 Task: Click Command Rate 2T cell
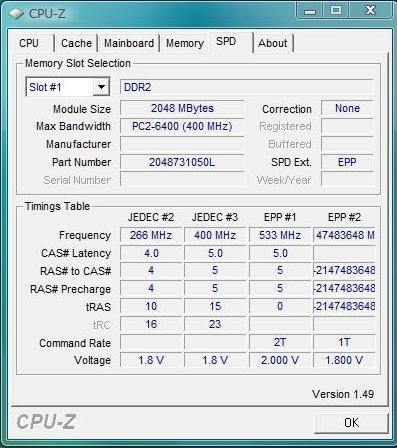click(280, 342)
